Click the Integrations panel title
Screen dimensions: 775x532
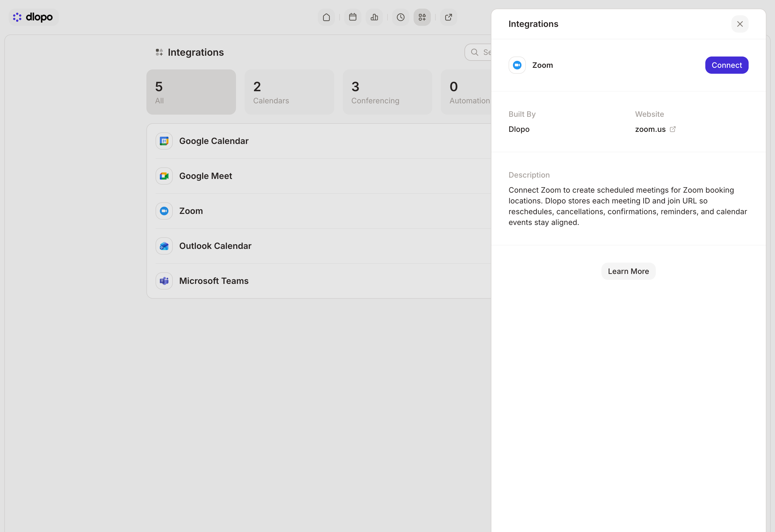coord(533,24)
